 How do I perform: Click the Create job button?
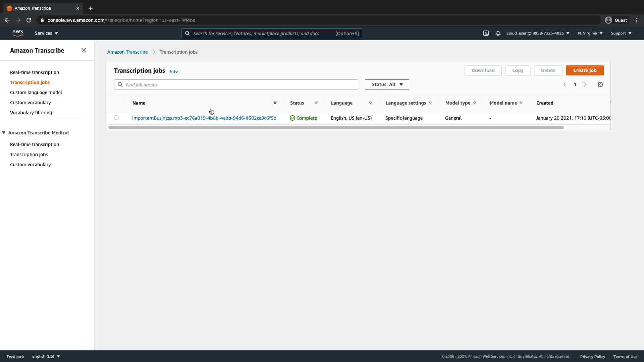point(585,70)
